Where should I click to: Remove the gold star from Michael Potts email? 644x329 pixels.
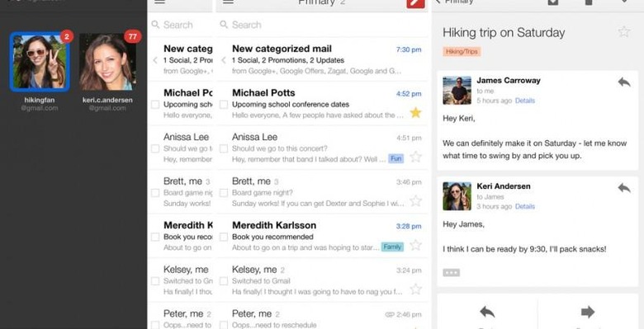pos(415,112)
